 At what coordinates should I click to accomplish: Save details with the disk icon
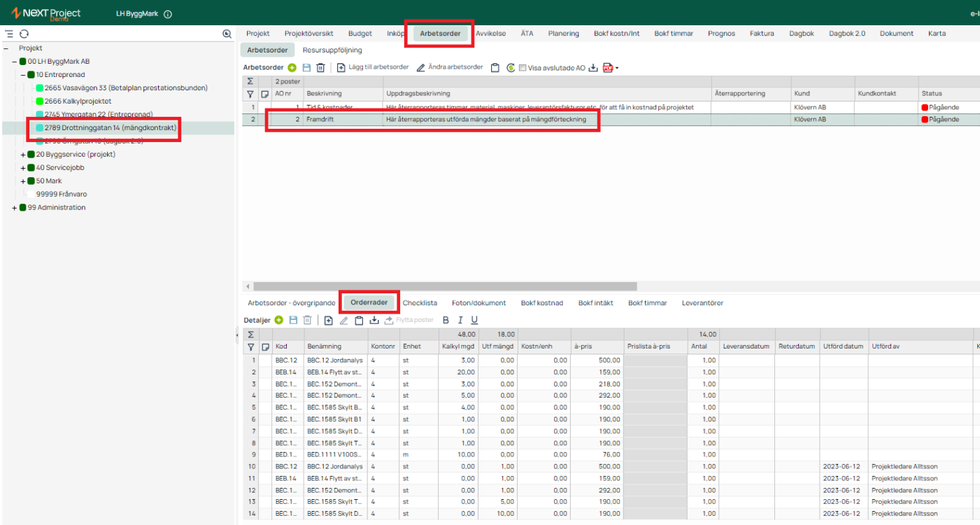(293, 320)
